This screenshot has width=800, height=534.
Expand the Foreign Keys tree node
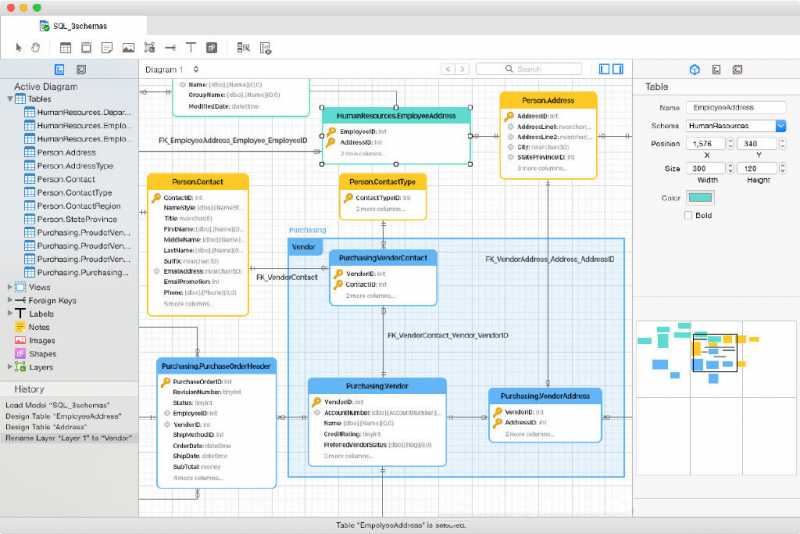click(x=10, y=300)
